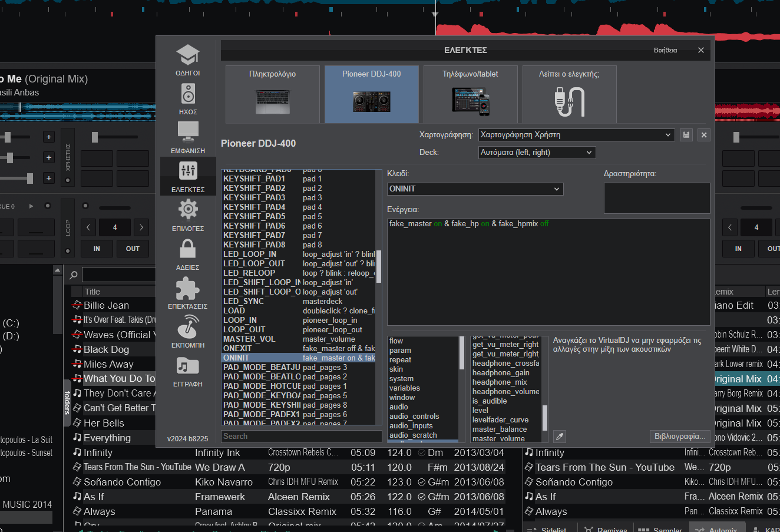Click the Δραστηριότητα activity box

tap(657, 198)
